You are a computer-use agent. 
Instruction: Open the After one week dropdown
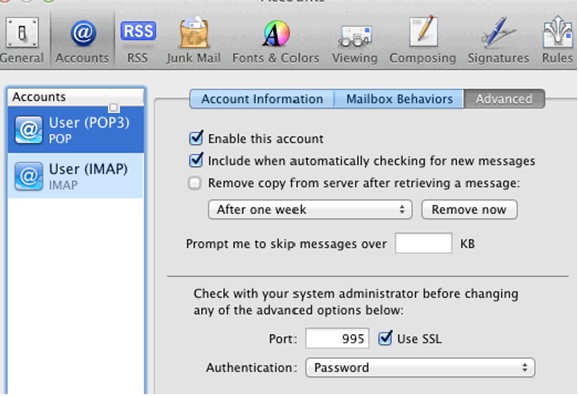coord(310,210)
